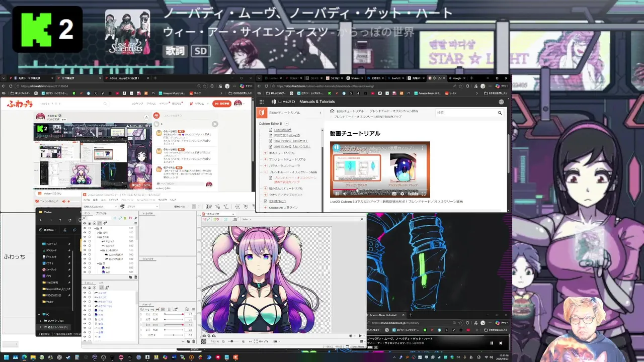This screenshot has height=362, width=644.
Task: Enter fullscreen on the YouTube tutorial video
Action: pyautogui.click(x=424, y=194)
